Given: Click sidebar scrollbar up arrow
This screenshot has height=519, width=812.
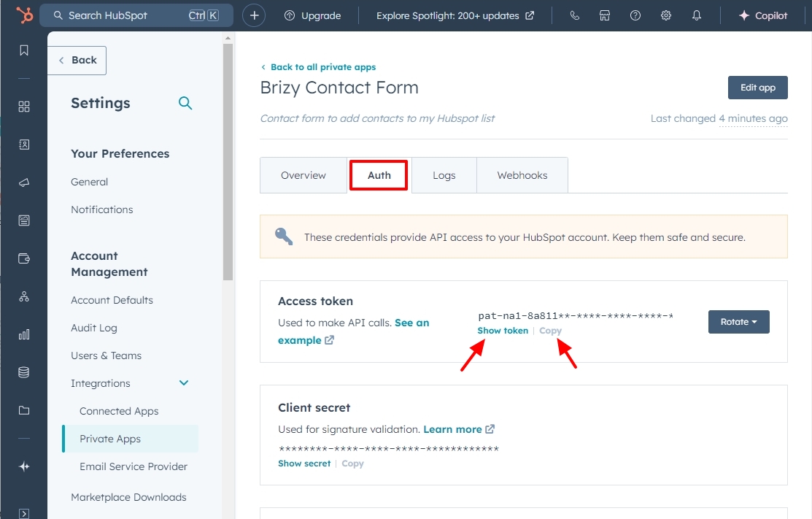Looking at the screenshot, I should (x=228, y=38).
